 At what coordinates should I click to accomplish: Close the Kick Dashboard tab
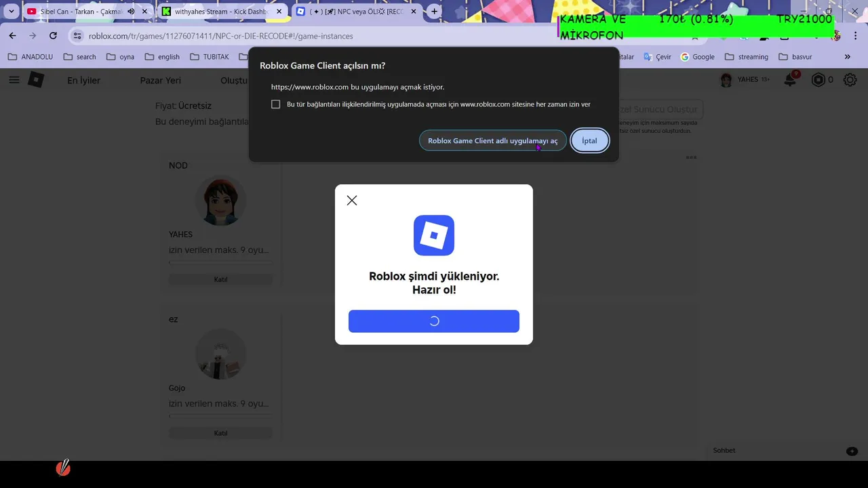coord(279,12)
